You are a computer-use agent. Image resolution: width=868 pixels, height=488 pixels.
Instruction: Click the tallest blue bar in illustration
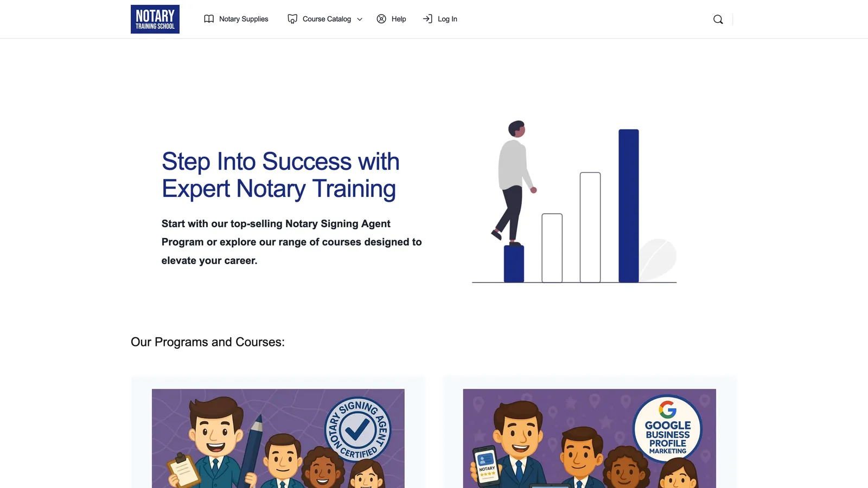[628, 206]
